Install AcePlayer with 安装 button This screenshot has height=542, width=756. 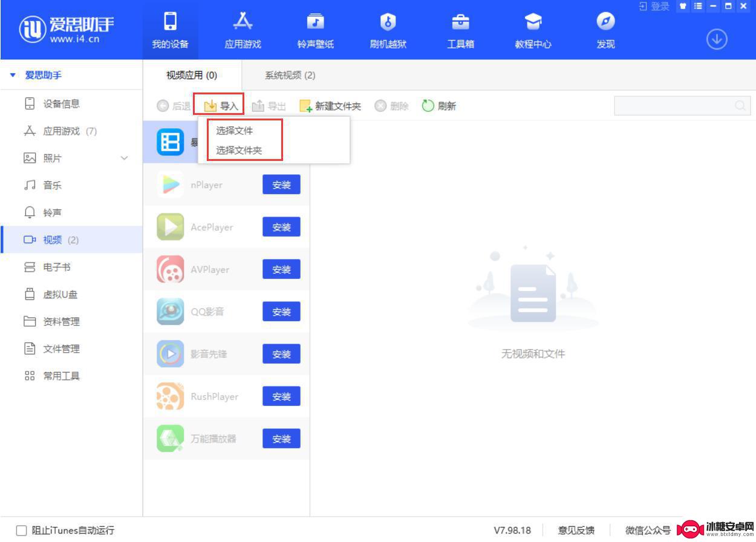click(281, 227)
